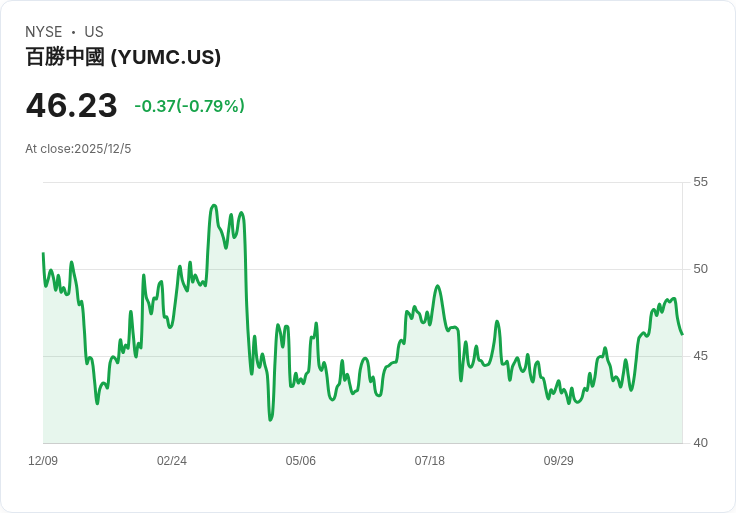Image resolution: width=736 pixels, height=513 pixels.
Task: Click the highest peak of the price line
Action: pyautogui.click(x=214, y=206)
